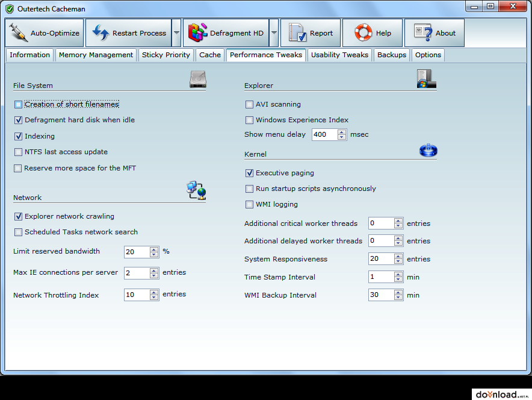Viewport: 532px width, 400px height.
Task: Click the Defragment HD cubes icon
Action: tap(197, 33)
